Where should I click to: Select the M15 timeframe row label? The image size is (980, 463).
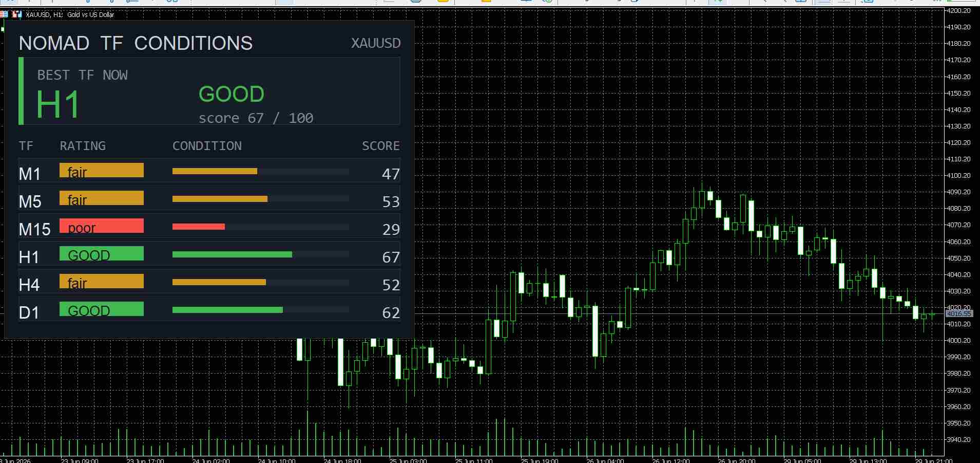tap(35, 230)
